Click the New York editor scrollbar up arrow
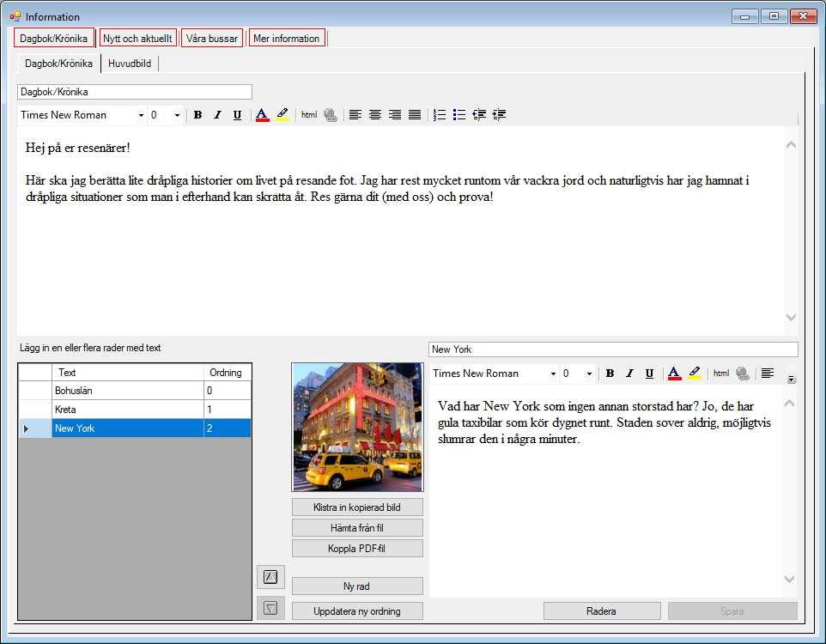The image size is (826, 644). coord(789,404)
